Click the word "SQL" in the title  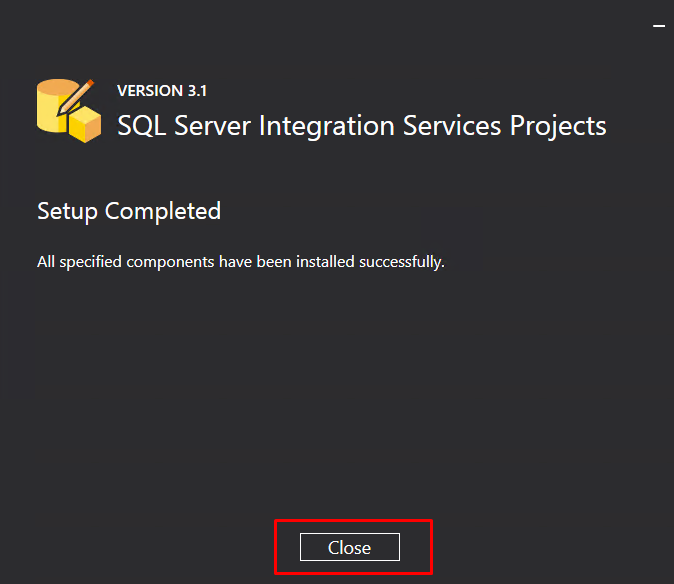[x=139, y=126]
